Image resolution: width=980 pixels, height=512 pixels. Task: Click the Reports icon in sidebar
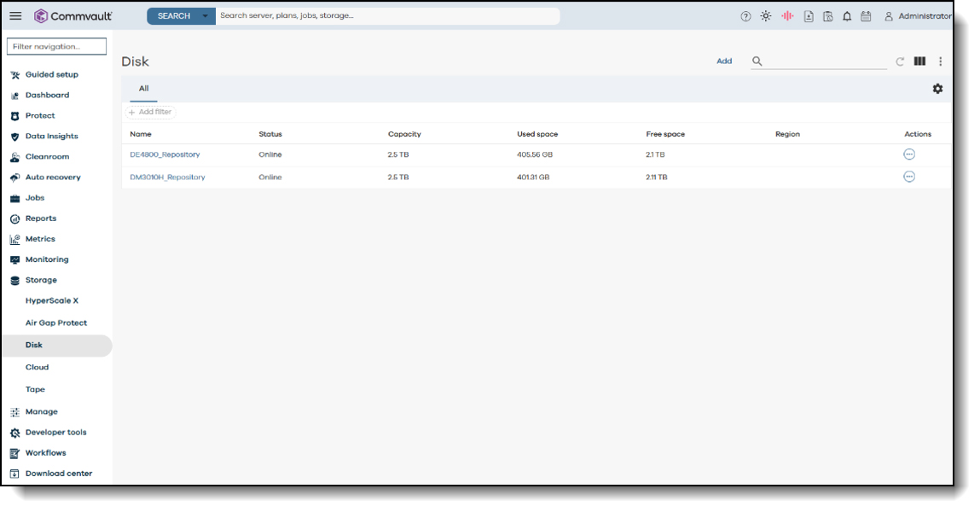point(15,218)
